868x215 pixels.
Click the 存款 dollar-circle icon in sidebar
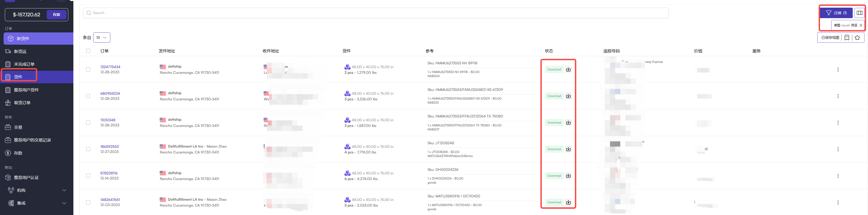pyautogui.click(x=8, y=153)
